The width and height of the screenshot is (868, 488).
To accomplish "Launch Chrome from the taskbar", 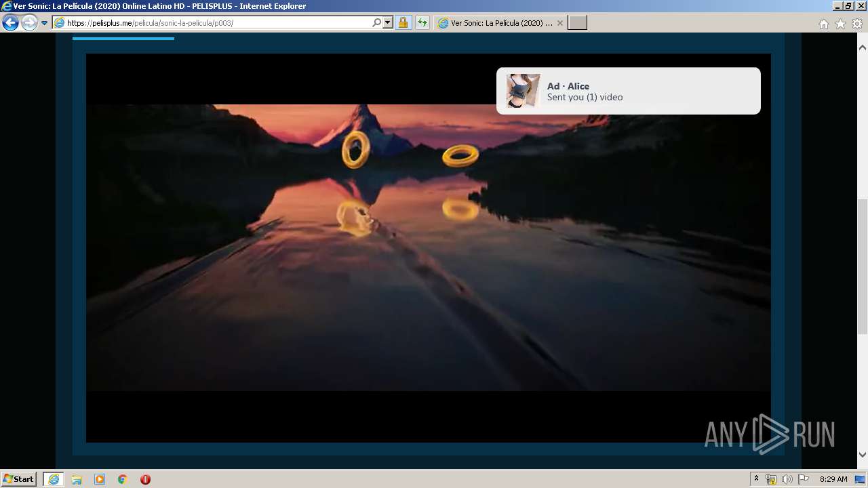I will [x=123, y=479].
